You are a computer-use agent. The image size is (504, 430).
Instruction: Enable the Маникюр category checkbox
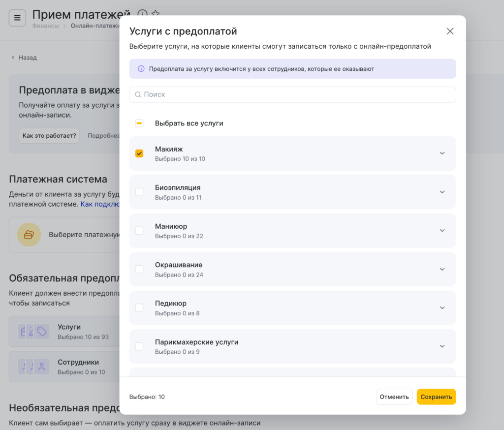(x=139, y=231)
